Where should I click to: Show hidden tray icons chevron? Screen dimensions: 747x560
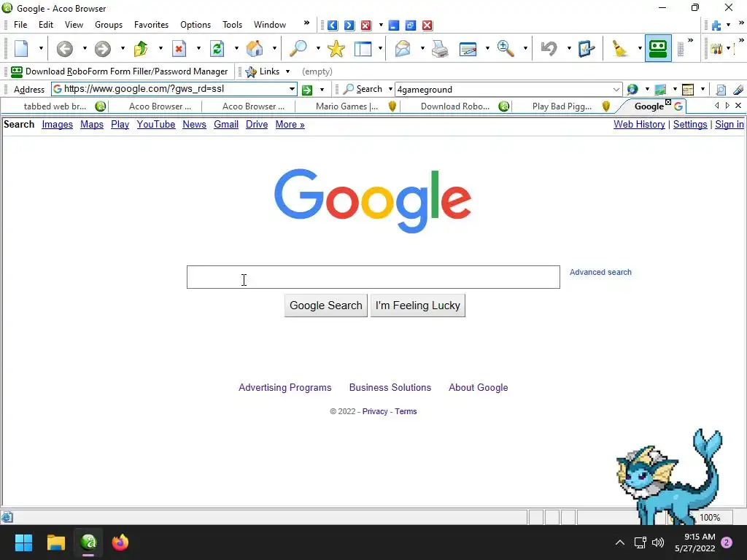(x=620, y=542)
